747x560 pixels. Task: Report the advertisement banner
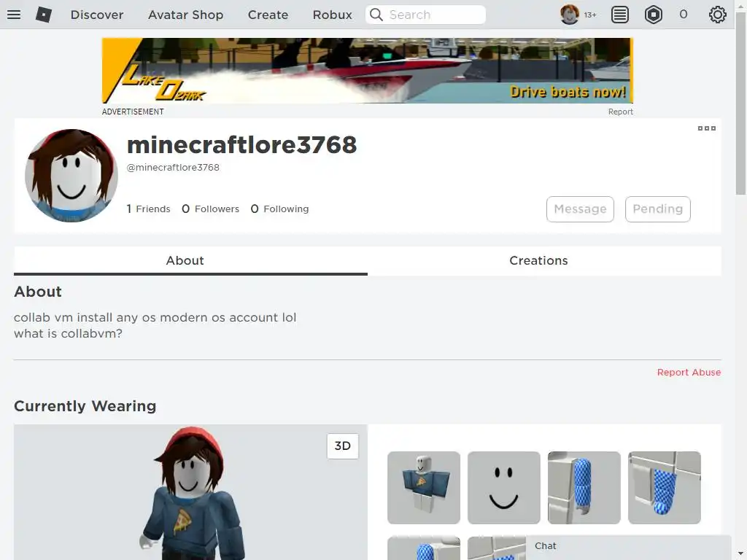(x=620, y=112)
